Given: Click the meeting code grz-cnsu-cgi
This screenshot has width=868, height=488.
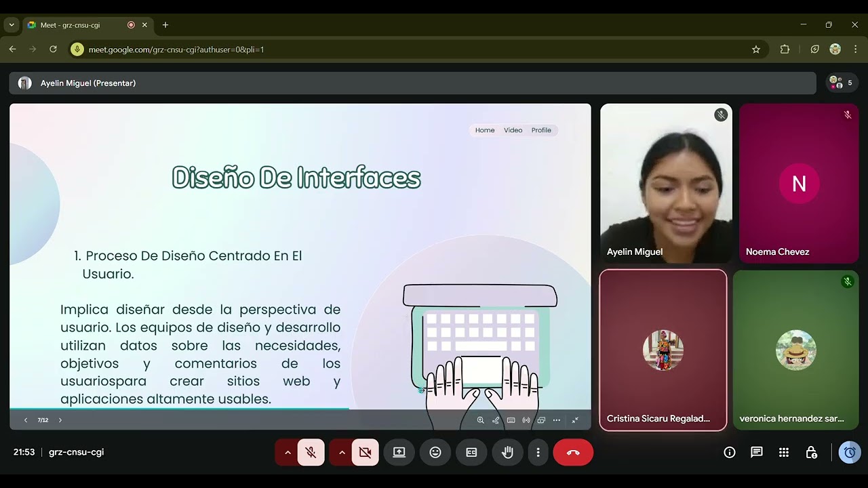Looking at the screenshot, I should point(76,452).
